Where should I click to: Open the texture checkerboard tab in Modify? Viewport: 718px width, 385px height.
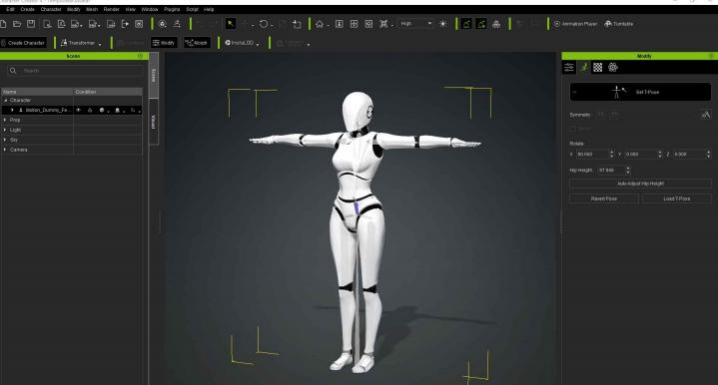[x=598, y=67]
